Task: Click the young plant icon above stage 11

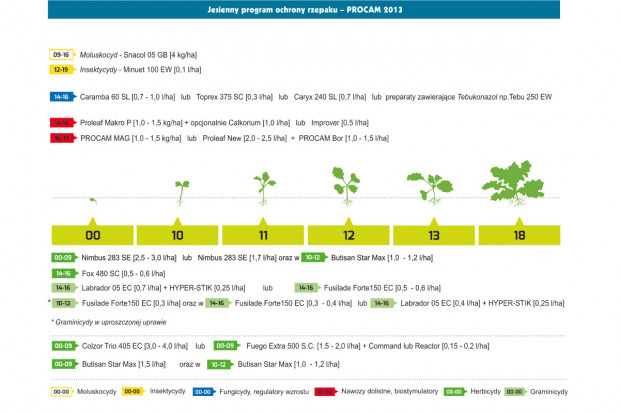Action: click(x=264, y=189)
